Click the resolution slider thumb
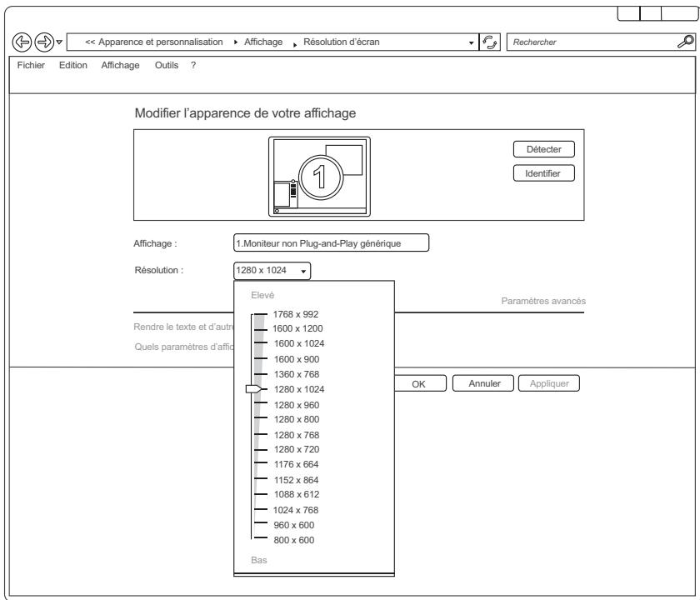The height and width of the screenshot is (600, 700). 253,389
